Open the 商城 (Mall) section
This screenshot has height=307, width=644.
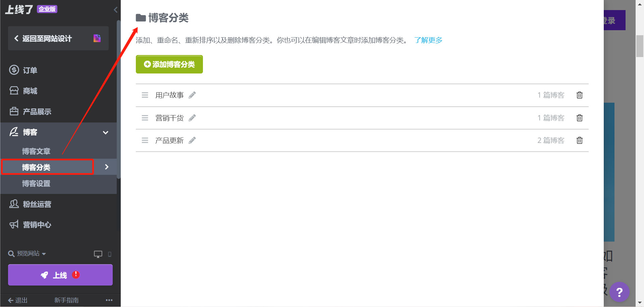tap(14, 91)
